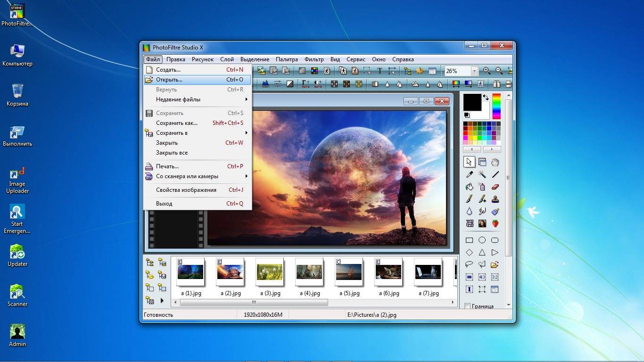Choose Открыть... from the Файл menu

197,80
